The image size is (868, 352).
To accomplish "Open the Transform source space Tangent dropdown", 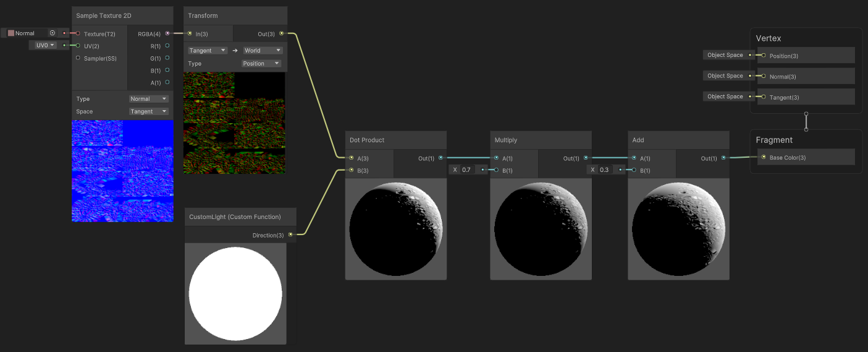I will 208,50.
